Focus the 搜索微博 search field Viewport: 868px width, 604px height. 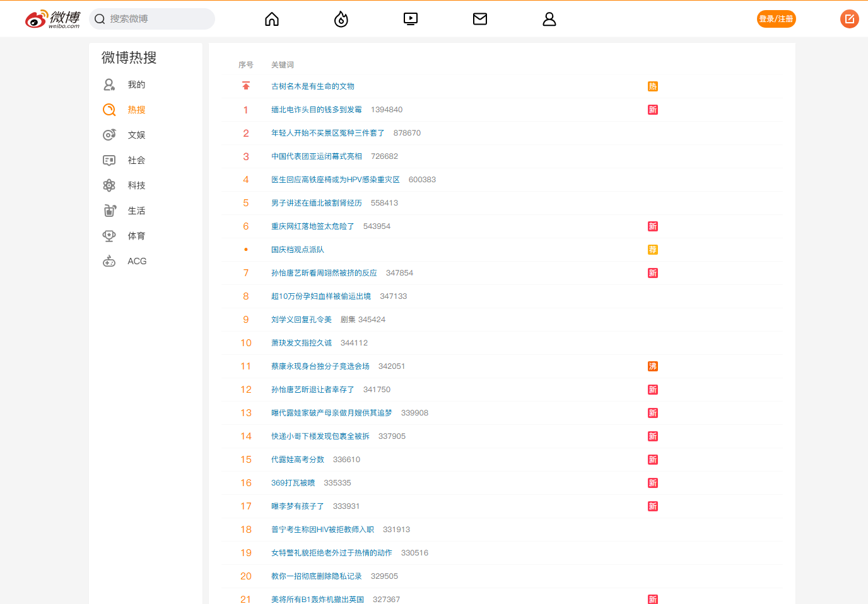click(152, 19)
